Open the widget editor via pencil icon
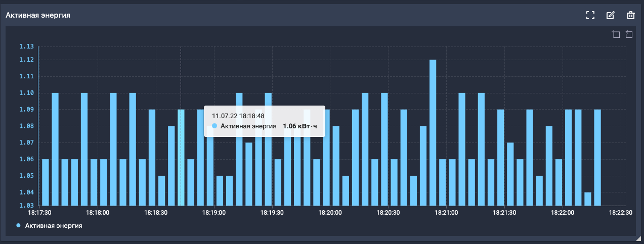644x244 pixels. coord(610,15)
